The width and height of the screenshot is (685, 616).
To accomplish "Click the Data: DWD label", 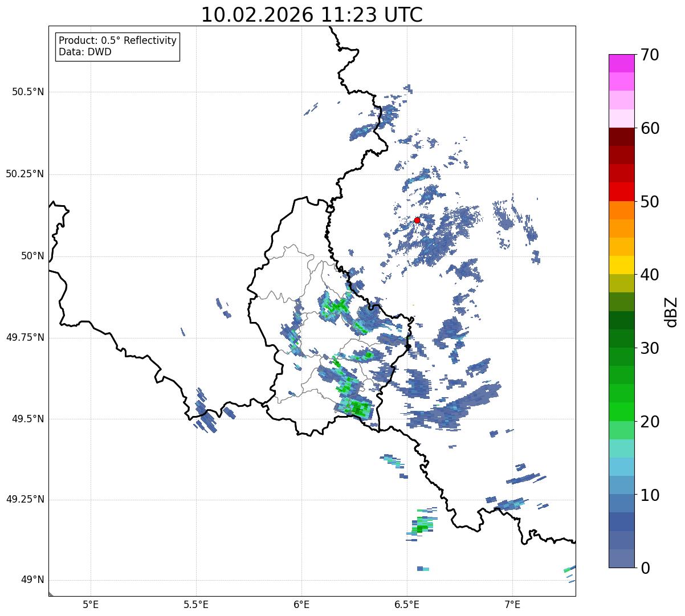I will click(x=85, y=52).
